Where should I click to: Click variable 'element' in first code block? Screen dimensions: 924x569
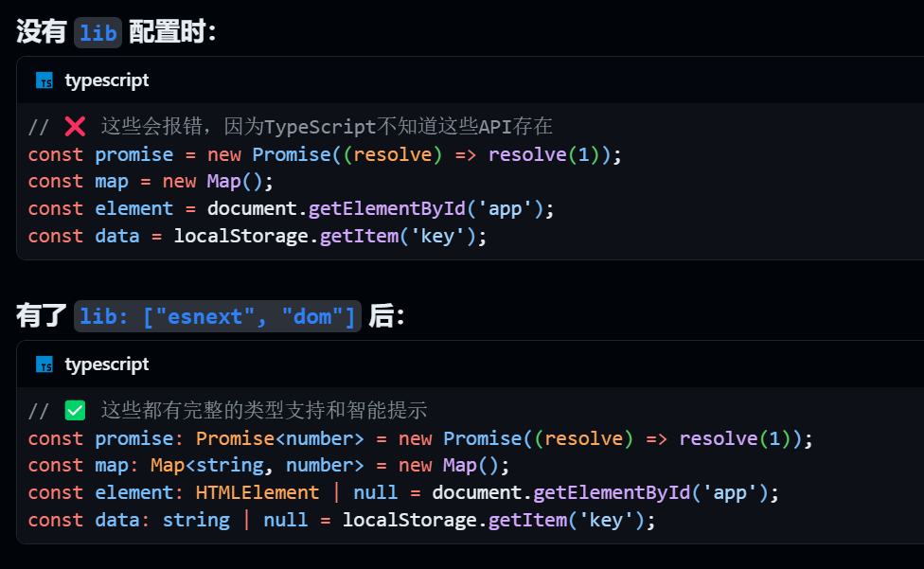pos(134,208)
